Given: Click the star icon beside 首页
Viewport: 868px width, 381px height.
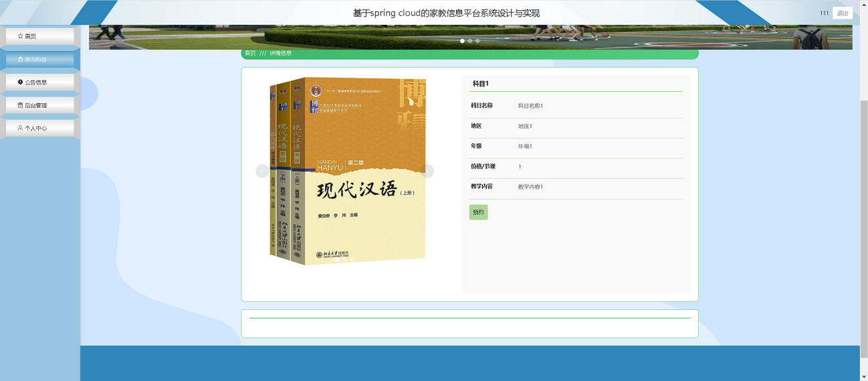Looking at the screenshot, I should pos(20,36).
